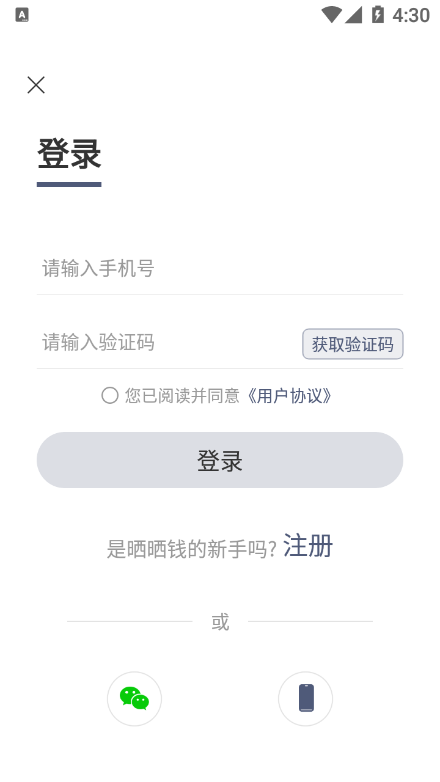Click the 获取验证码 button
The image size is (440, 782).
pyautogui.click(x=353, y=344)
